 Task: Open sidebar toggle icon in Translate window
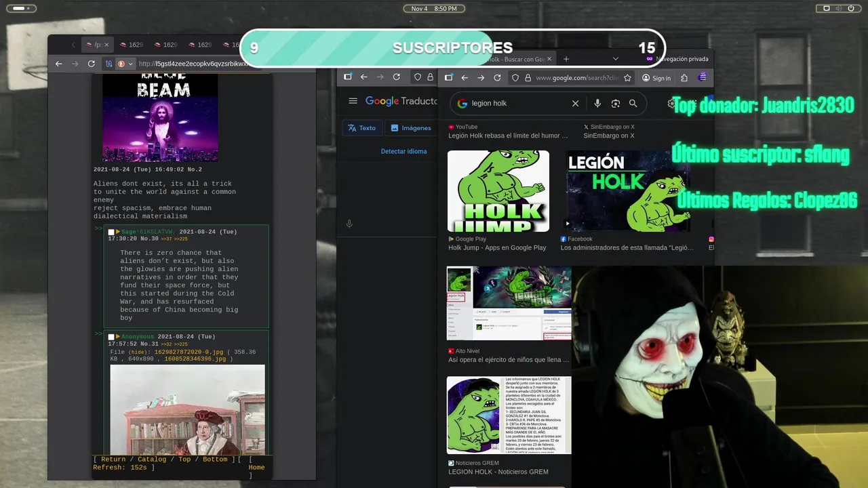348,77
